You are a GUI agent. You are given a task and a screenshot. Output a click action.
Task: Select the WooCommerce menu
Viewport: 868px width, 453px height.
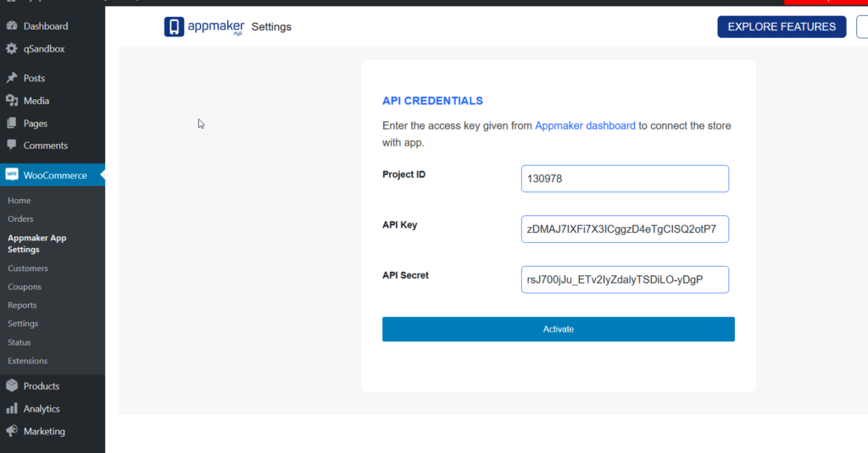pos(55,175)
